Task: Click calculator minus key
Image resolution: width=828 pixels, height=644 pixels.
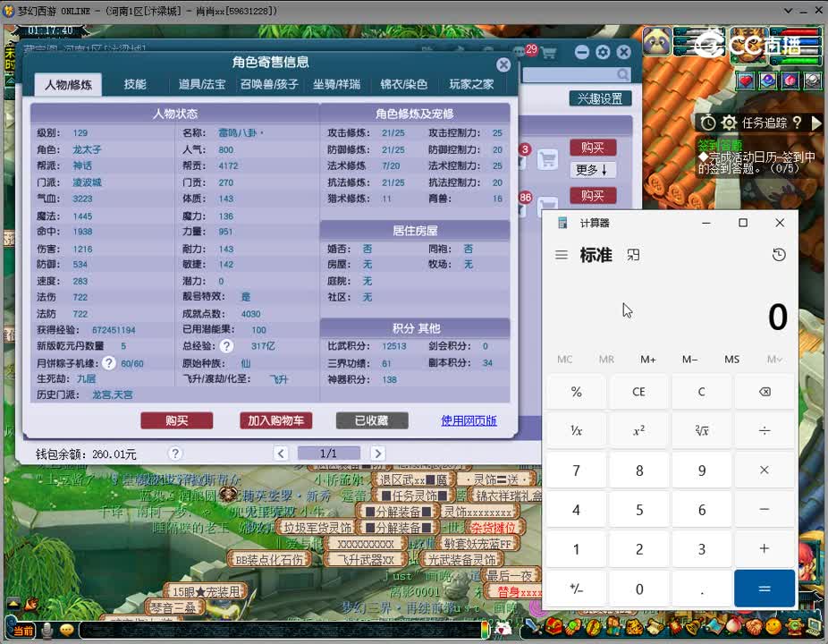Action: [765, 509]
